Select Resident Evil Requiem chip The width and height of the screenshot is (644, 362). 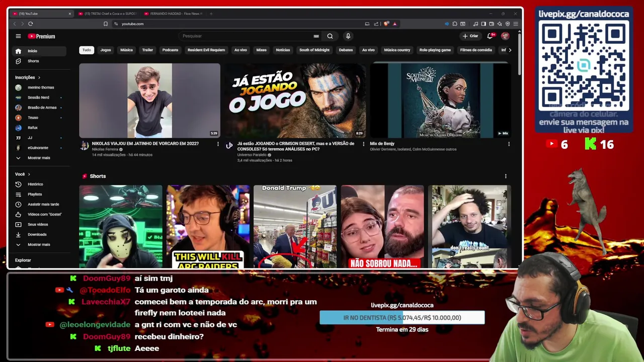pos(206,50)
